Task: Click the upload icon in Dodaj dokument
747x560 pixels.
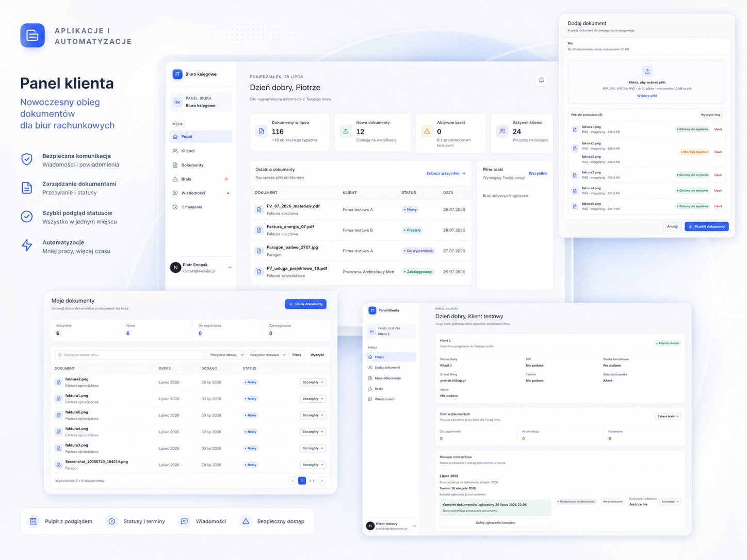Action: click(x=647, y=71)
